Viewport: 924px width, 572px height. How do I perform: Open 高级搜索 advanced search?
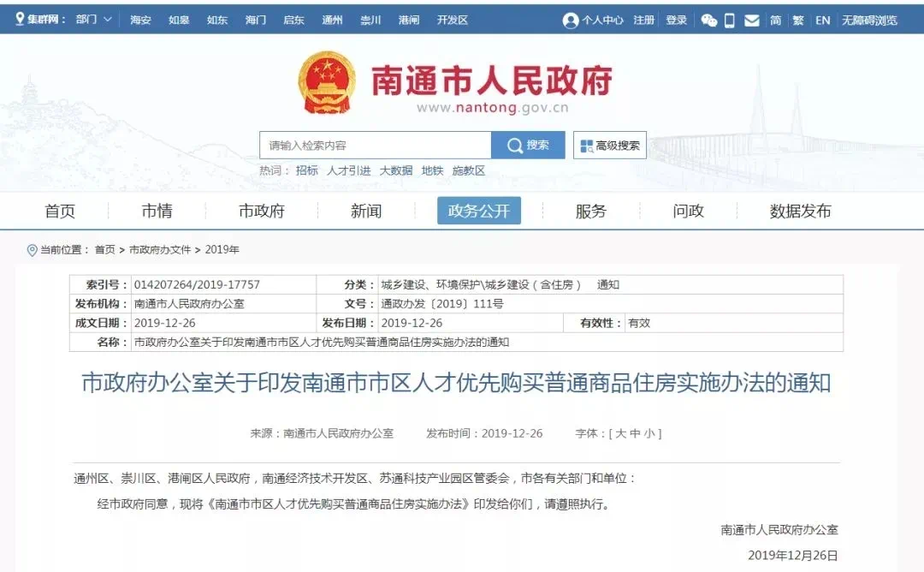[610, 145]
